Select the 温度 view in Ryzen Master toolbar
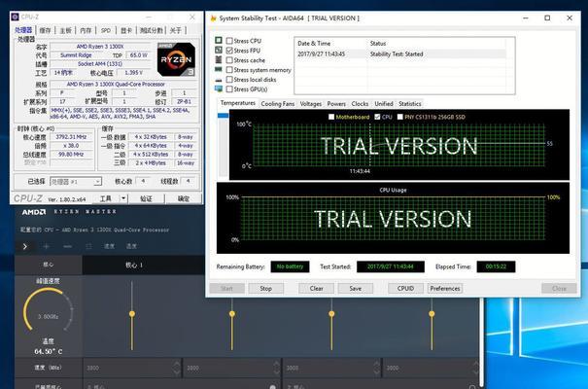Image resolution: width=588 pixels, height=389 pixels. 131,246
